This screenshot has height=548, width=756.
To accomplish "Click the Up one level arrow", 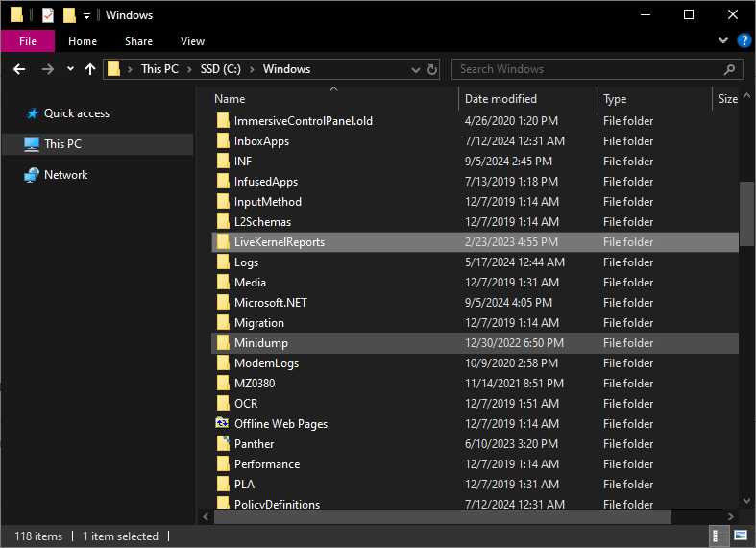I will (90, 69).
